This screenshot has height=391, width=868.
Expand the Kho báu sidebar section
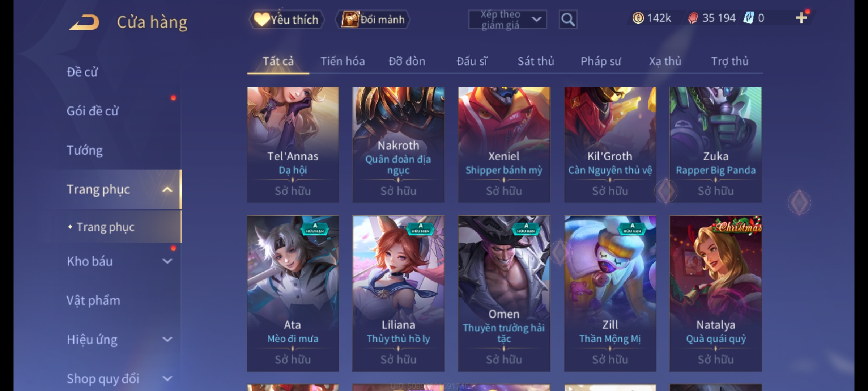(x=167, y=261)
